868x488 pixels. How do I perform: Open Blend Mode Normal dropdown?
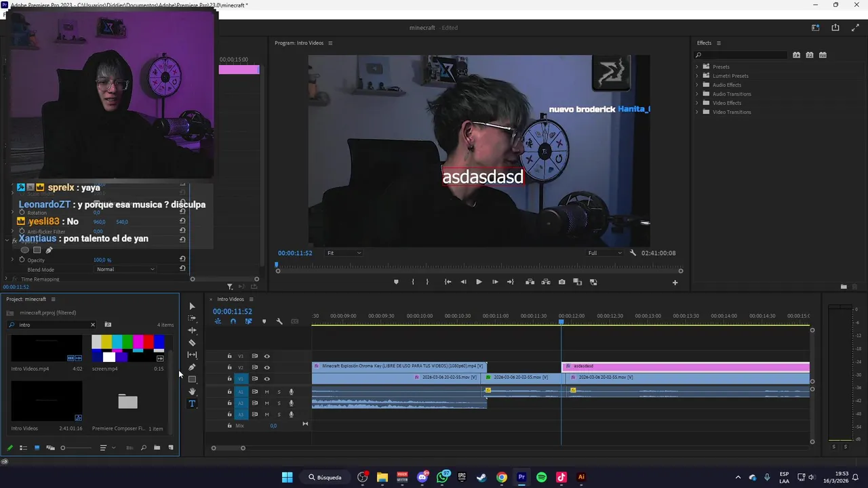125,269
